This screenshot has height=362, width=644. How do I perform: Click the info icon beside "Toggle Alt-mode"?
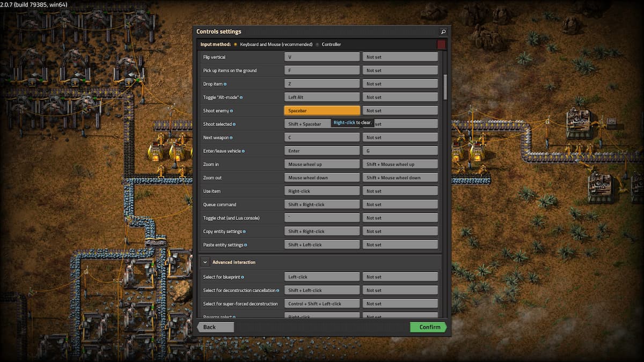point(241,97)
